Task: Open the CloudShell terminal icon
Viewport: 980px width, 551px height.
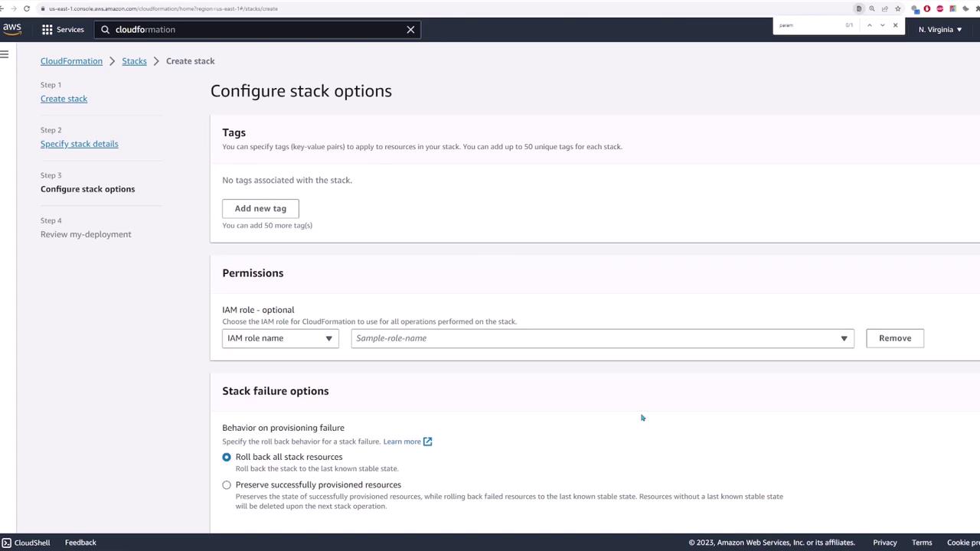Action: 6,543
